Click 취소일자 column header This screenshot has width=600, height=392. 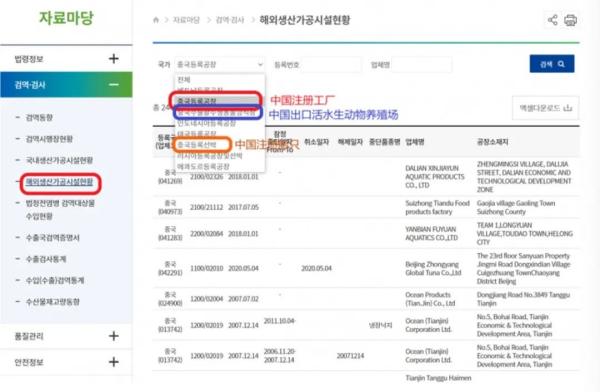[x=316, y=142]
